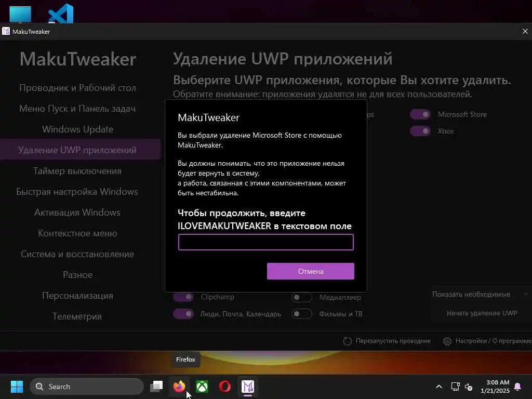Click the MakuTweaker taskbar icon
Image resolution: width=532 pixels, height=399 pixels.
coord(248,387)
